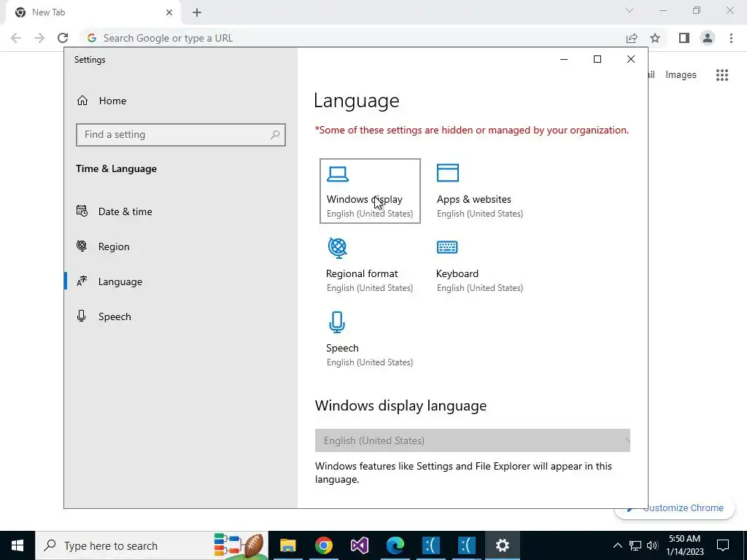Open the volume tray icon

coord(652,545)
